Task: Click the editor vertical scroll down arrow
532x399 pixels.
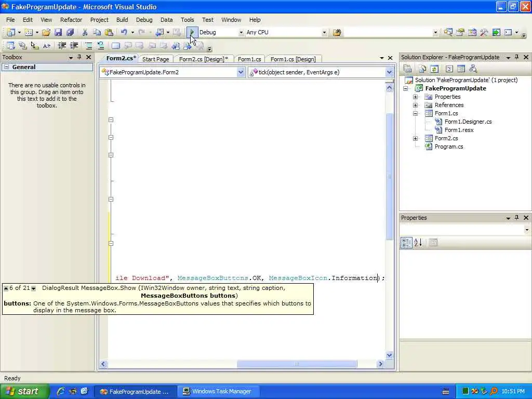Action: 389,355
